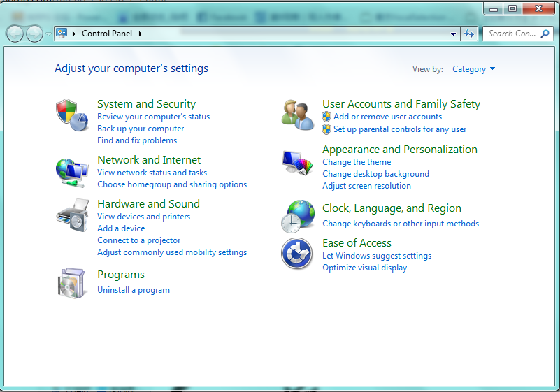Click View network status and tasks
560x392 pixels.
(152, 173)
